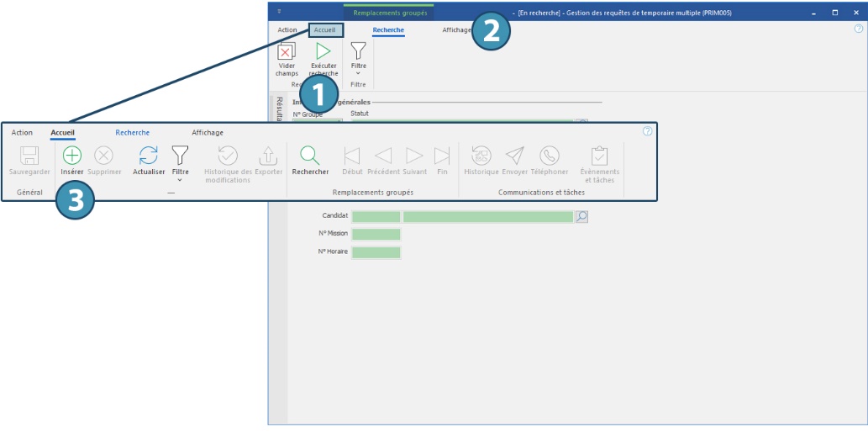Click the Envoyer paper plane icon
The height and width of the screenshot is (434, 868).
point(514,156)
